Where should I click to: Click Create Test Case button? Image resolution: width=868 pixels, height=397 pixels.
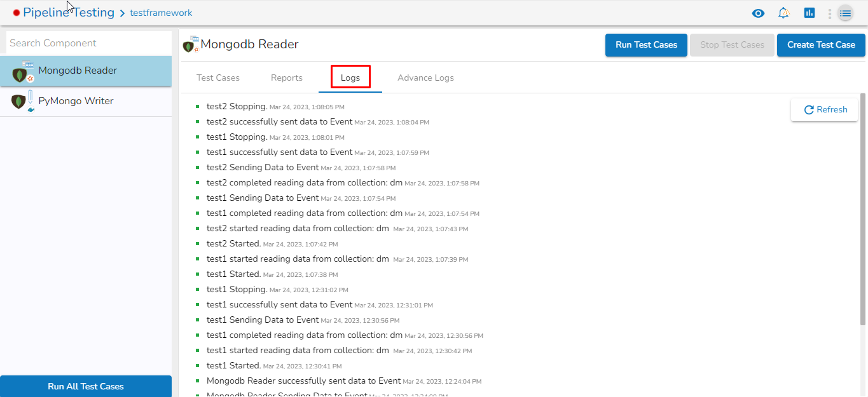point(821,45)
